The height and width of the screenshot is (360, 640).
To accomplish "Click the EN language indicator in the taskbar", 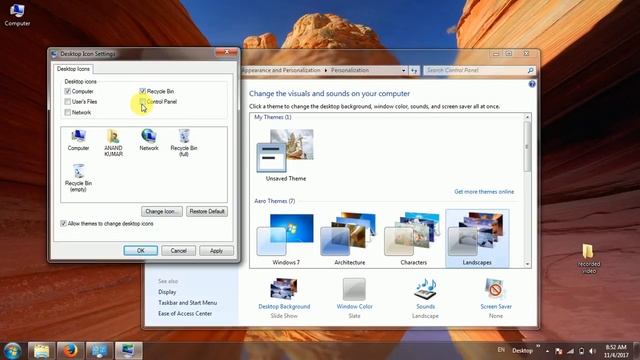I will (501, 350).
